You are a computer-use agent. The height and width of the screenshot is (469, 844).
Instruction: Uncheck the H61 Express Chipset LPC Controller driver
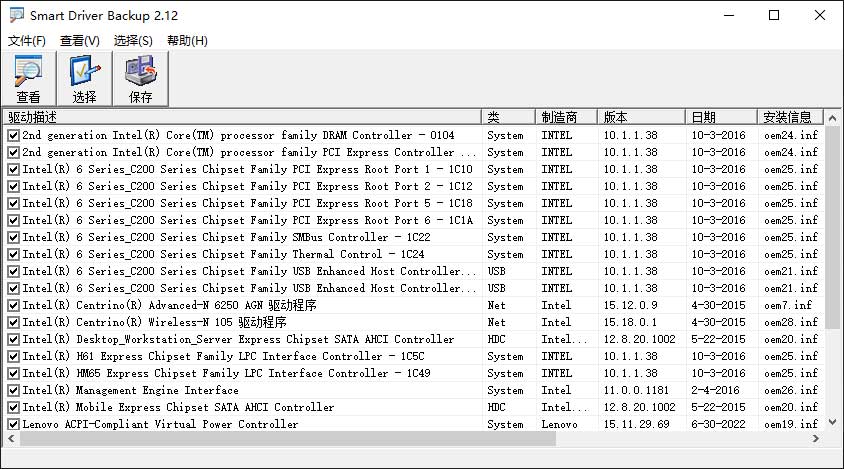click(x=13, y=356)
